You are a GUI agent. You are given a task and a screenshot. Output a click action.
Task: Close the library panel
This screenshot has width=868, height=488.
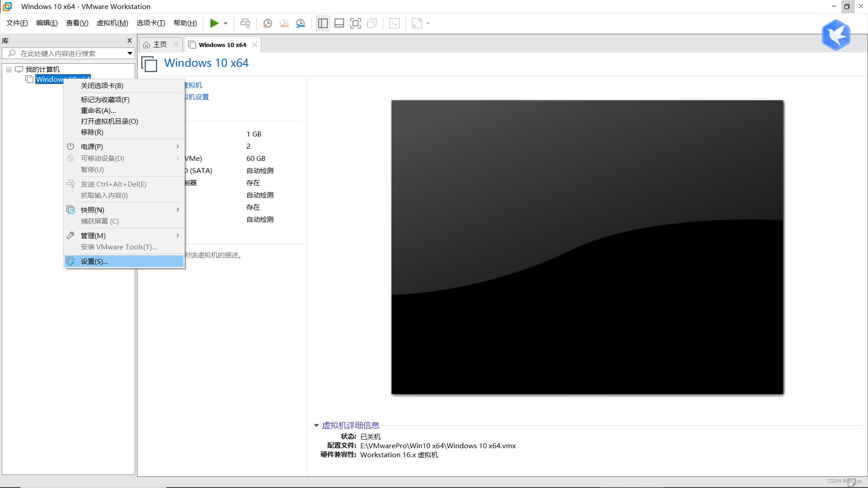coord(130,41)
